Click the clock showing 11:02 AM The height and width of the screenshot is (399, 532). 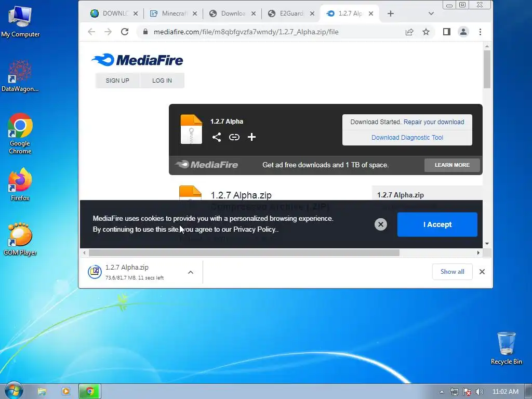[x=505, y=392]
